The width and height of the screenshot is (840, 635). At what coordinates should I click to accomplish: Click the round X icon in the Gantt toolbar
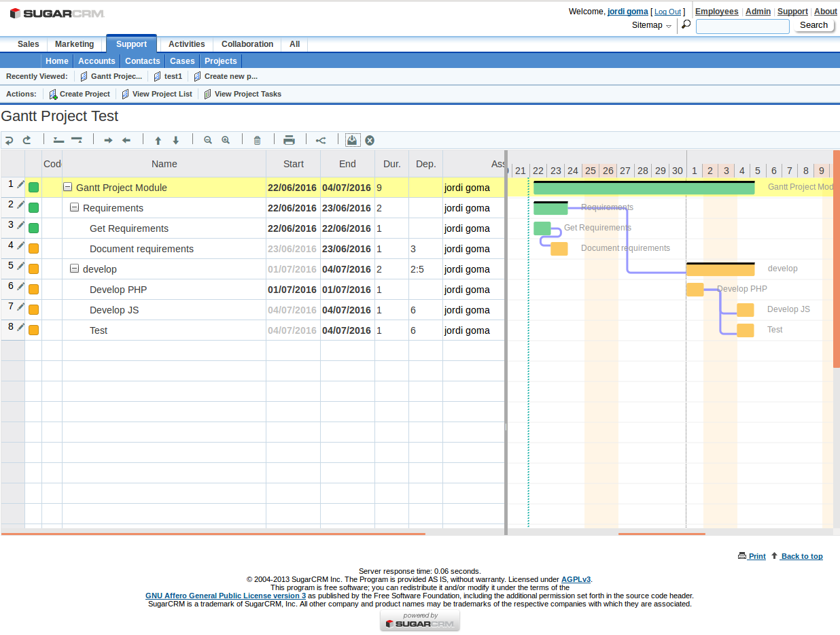[x=370, y=140]
